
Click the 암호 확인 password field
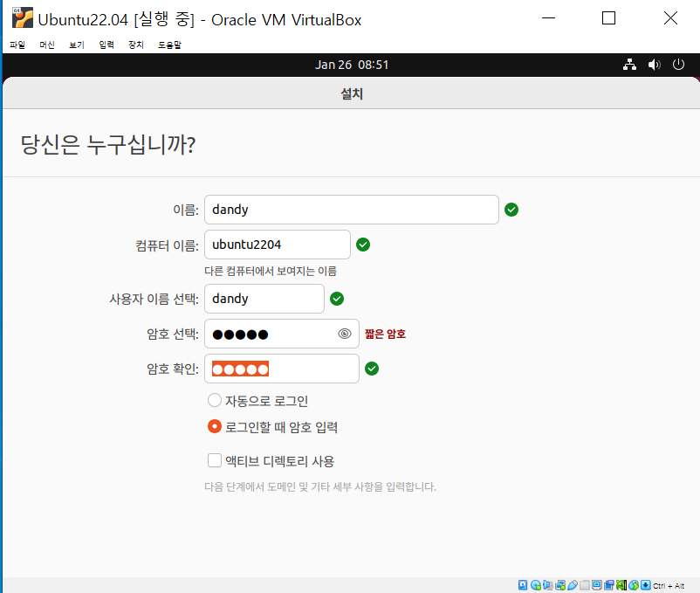[x=282, y=369]
